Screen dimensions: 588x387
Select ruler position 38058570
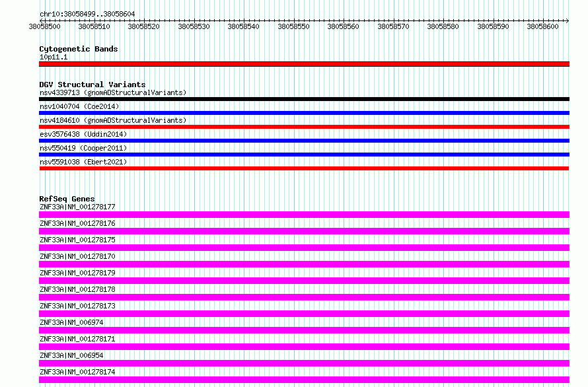(393, 26)
